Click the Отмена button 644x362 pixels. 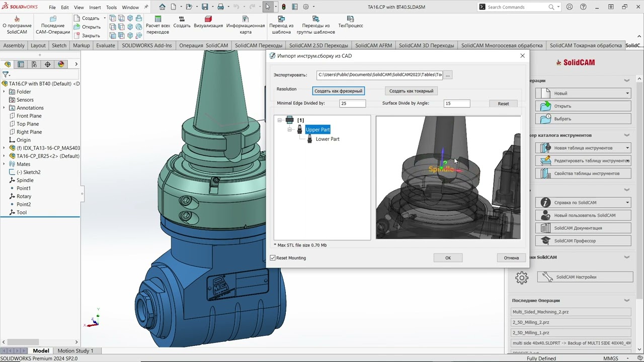[511, 258]
